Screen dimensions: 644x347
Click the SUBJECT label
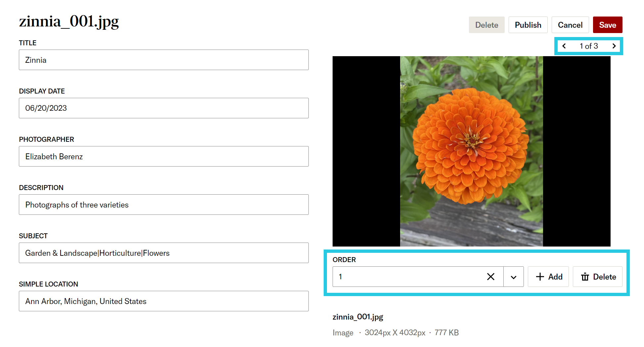(33, 236)
